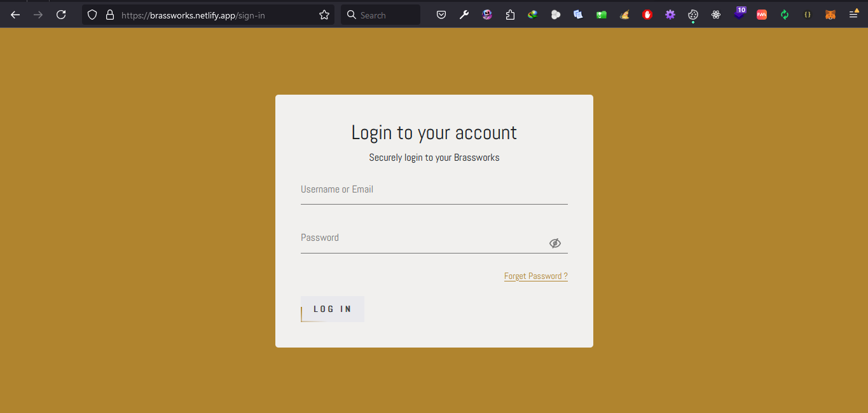Open the curly braces JSON extension
The height and width of the screenshot is (413, 868).
[x=808, y=15]
